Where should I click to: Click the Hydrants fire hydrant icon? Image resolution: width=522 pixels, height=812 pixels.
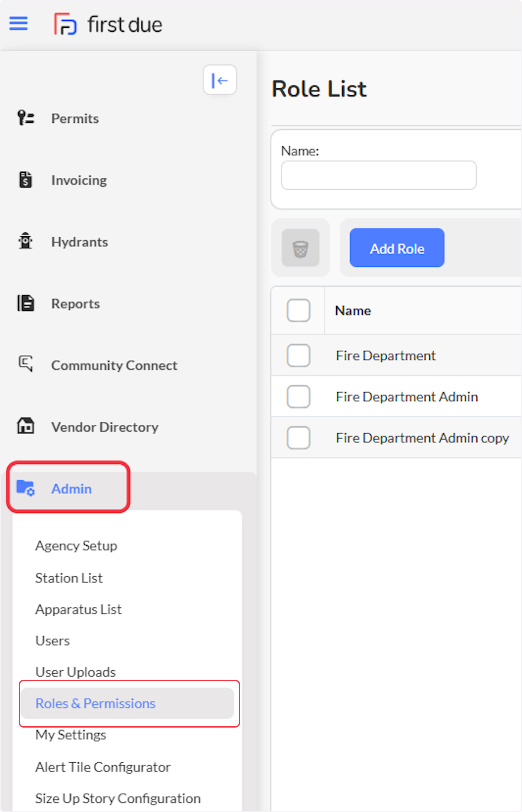click(x=26, y=241)
